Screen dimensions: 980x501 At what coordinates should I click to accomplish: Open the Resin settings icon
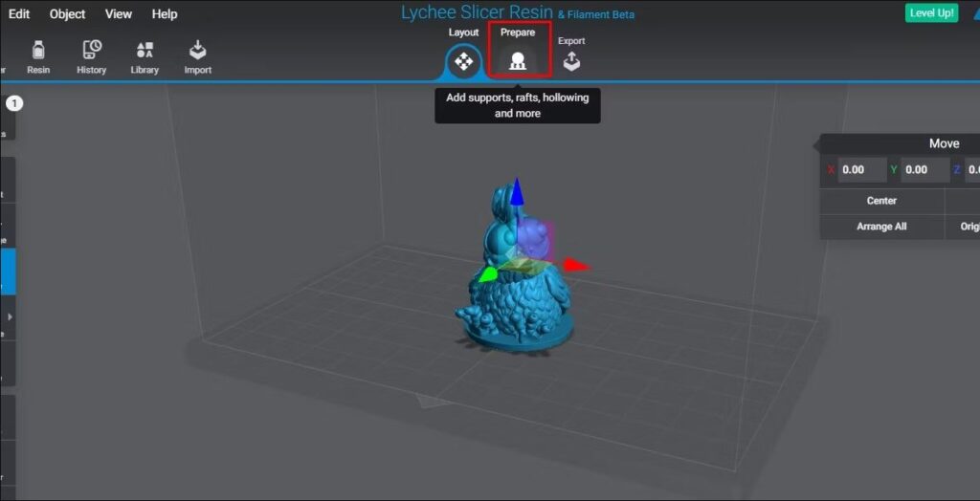(x=38, y=57)
